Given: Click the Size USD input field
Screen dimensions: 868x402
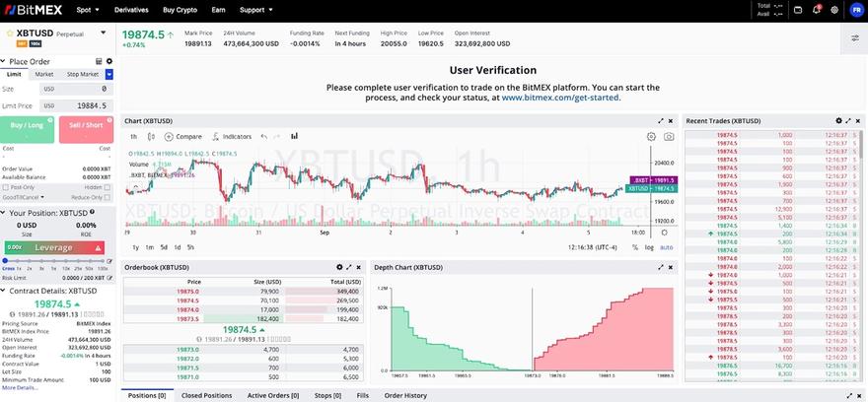Looking at the screenshot, I should pyautogui.click(x=76, y=89).
